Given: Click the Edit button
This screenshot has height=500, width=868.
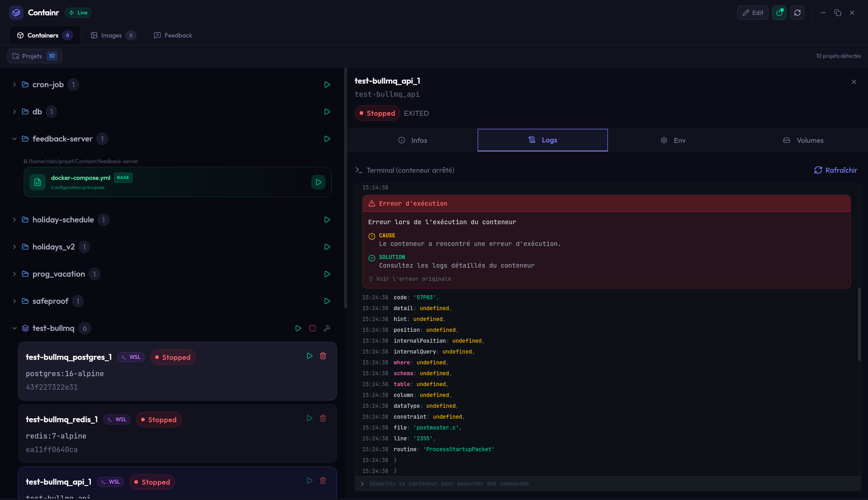Looking at the screenshot, I should tap(752, 12).
